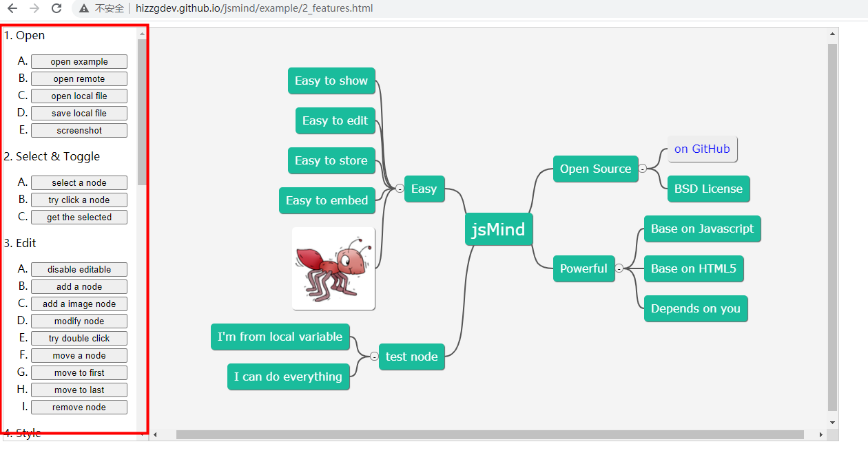Click the horizontal scrollbar right arrow
868x455 pixels.
point(820,434)
